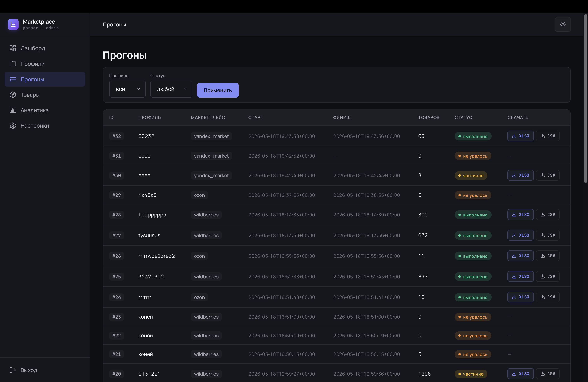
Task: Click profile name tysuusus
Action: tap(149, 235)
